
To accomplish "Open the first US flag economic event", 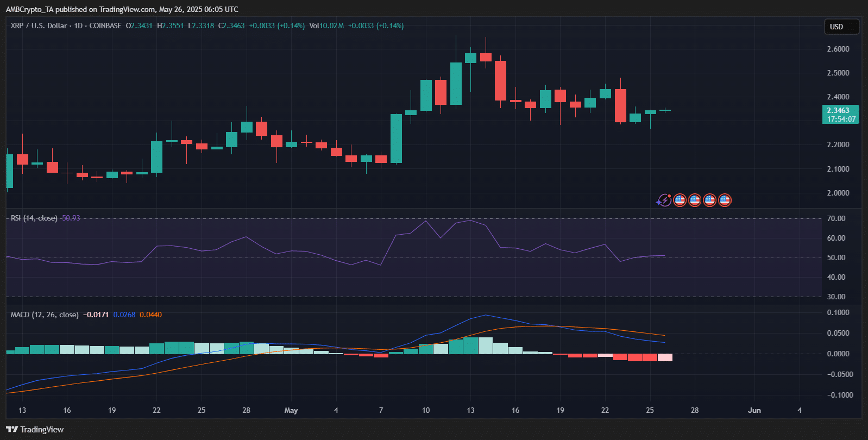I will [680, 200].
